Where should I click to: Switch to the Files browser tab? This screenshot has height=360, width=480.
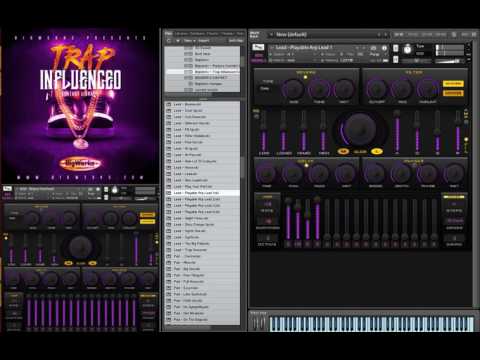(169, 34)
